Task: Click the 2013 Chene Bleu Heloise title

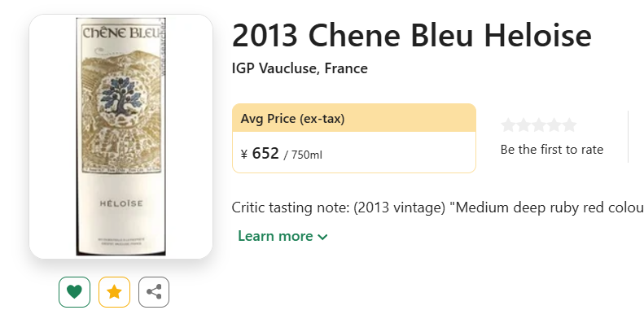Action: pos(411,35)
